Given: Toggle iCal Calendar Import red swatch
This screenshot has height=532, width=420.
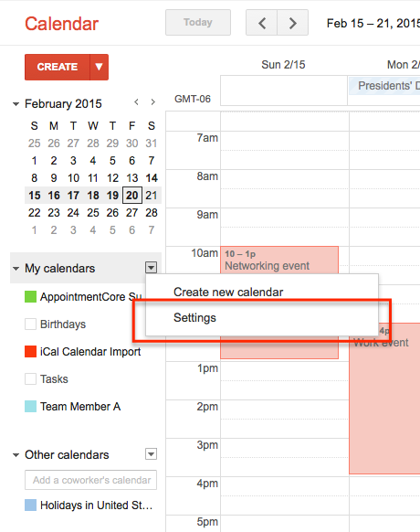Looking at the screenshot, I should 30,352.
